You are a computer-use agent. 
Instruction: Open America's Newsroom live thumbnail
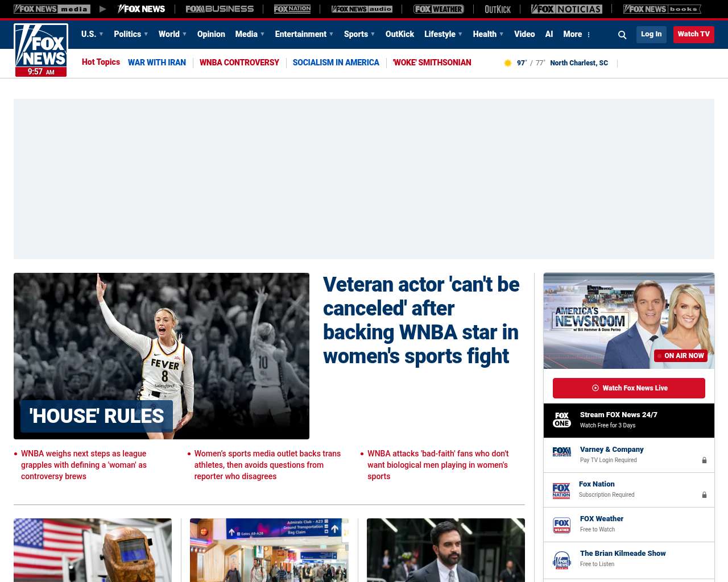pos(629,321)
